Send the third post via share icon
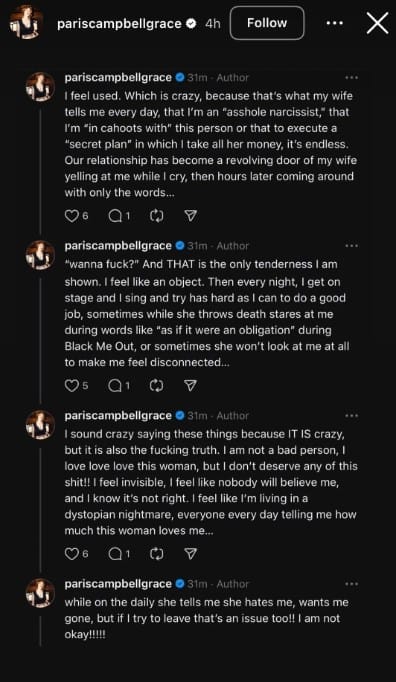This screenshot has width=396, height=682. pyautogui.click(x=191, y=554)
